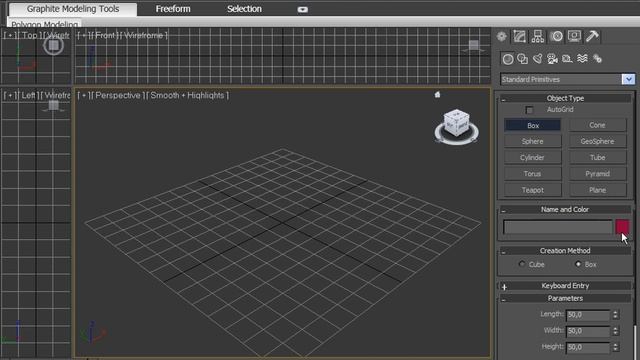Image resolution: width=640 pixels, height=360 pixels.
Task: Select the Cameras category icon
Action: coord(552,59)
